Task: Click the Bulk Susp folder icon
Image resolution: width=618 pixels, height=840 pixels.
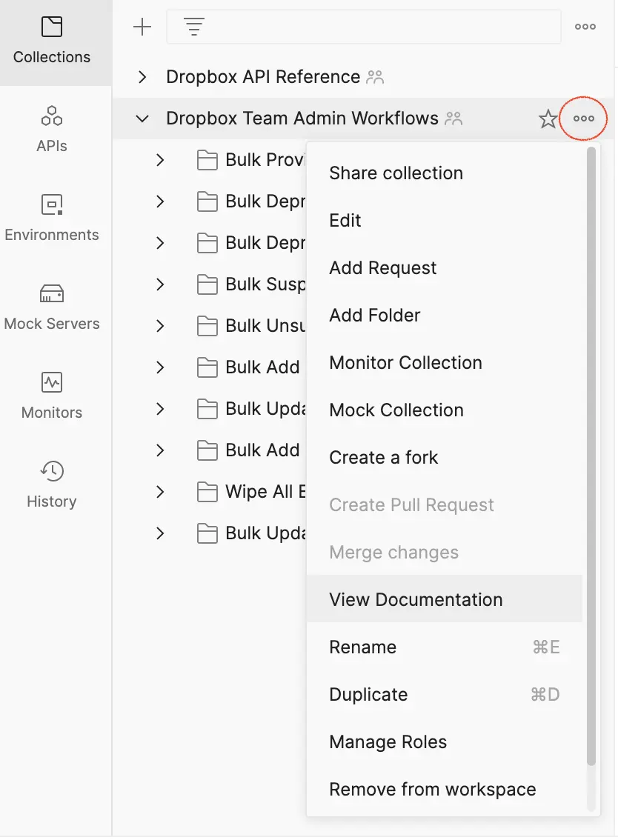Action: (x=207, y=284)
